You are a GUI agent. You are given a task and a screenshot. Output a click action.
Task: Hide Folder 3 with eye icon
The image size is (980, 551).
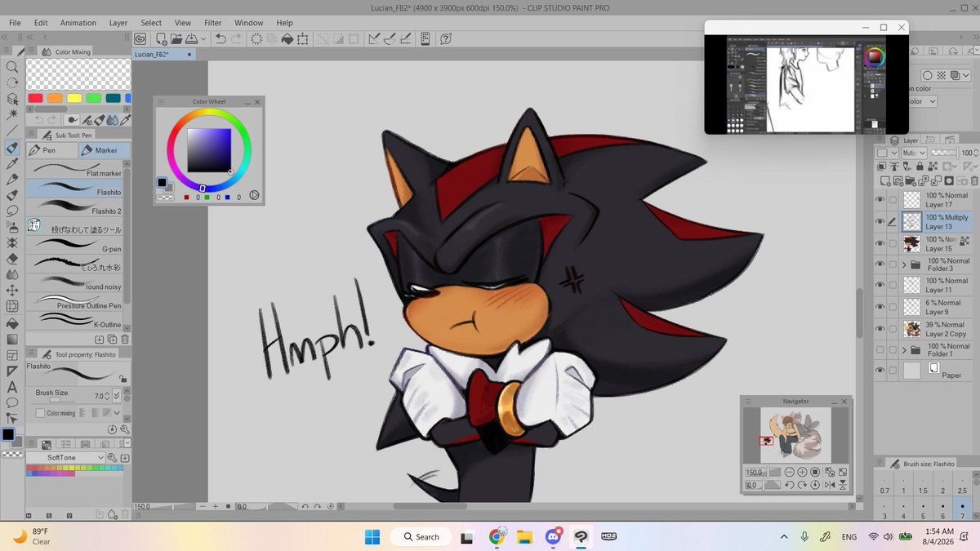pos(880,264)
